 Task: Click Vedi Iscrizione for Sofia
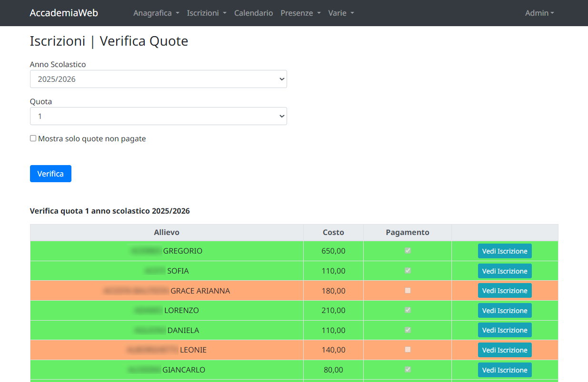point(505,271)
